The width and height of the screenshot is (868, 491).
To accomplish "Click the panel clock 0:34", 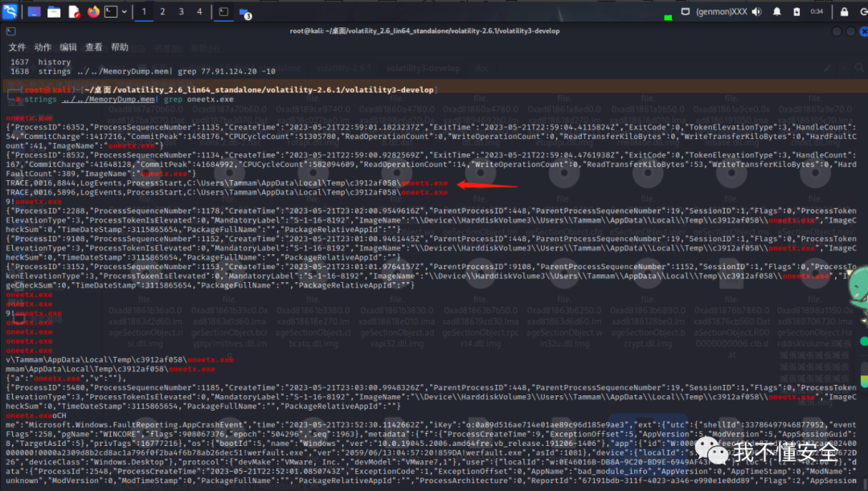I will click(817, 11).
